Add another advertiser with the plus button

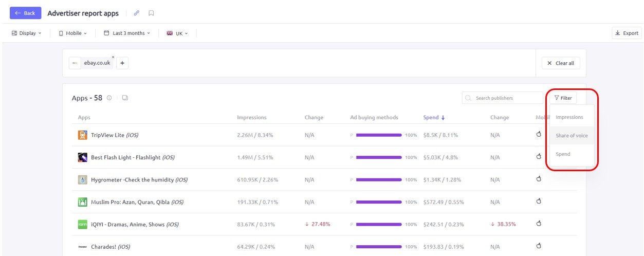tap(122, 63)
